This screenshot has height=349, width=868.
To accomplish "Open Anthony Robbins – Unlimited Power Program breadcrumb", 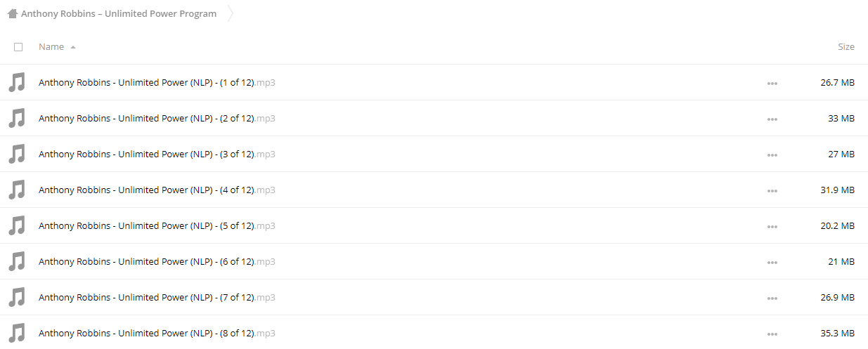I will (119, 13).
